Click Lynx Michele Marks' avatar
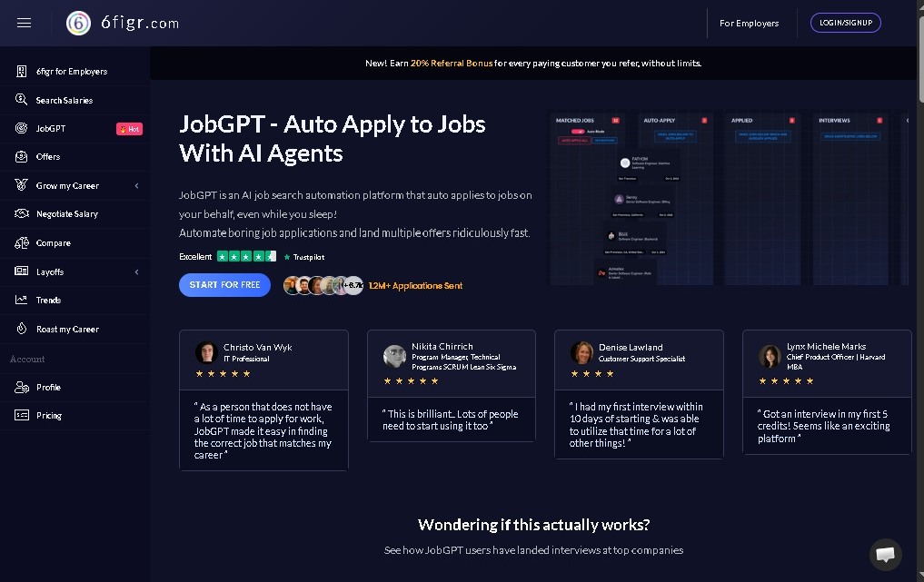Image resolution: width=924 pixels, height=582 pixels. point(770,357)
